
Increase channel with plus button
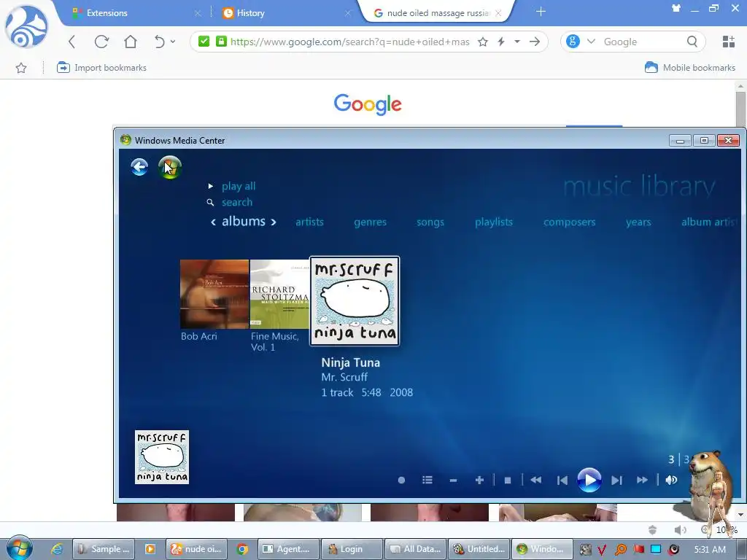(x=480, y=480)
